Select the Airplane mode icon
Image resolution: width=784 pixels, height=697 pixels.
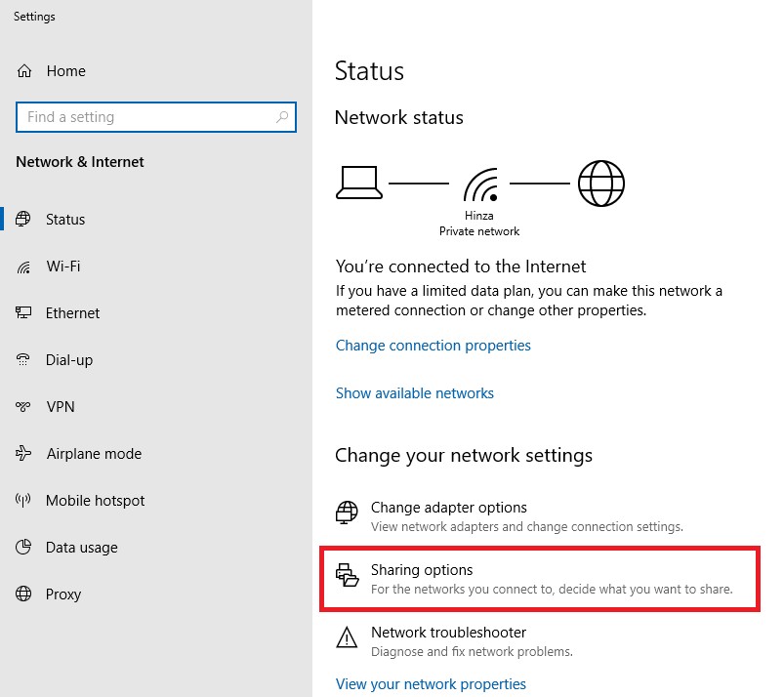tap(22, 453)
